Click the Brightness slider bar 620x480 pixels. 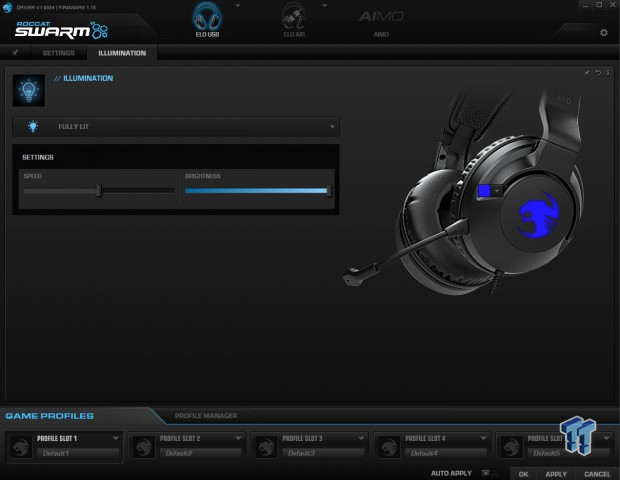tap(257, 191)
